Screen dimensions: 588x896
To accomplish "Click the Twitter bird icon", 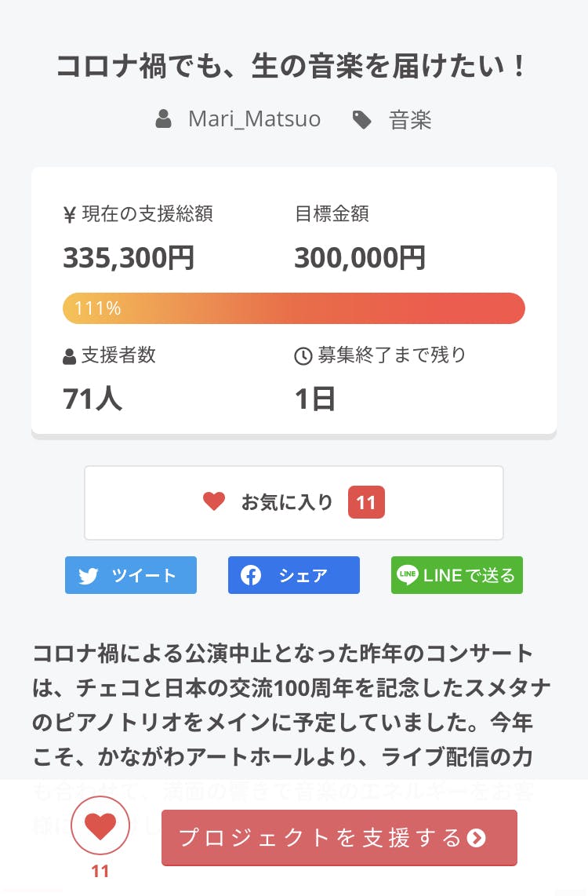I will (89, 576).
